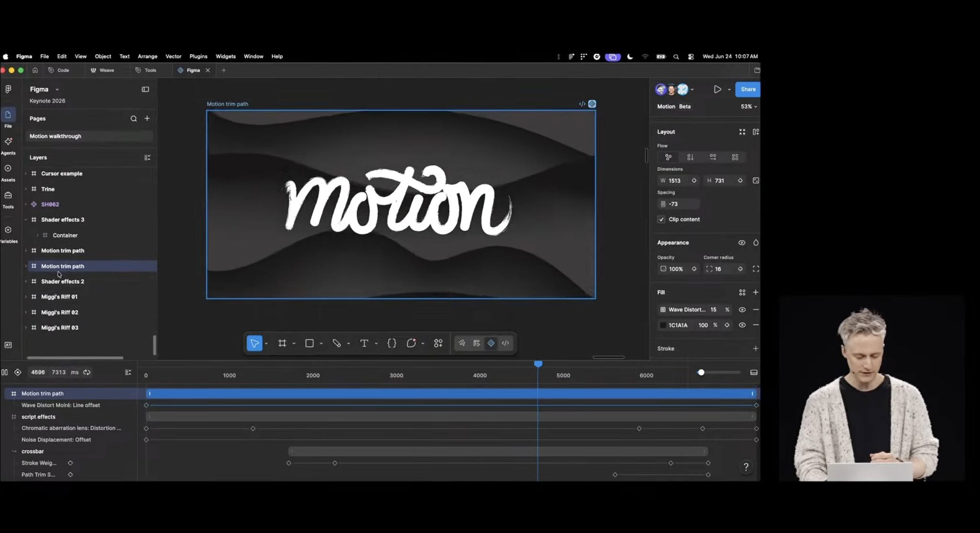Pause timeline playback
The height and width of the screenshot is (533, 980).
click(5, 372)
